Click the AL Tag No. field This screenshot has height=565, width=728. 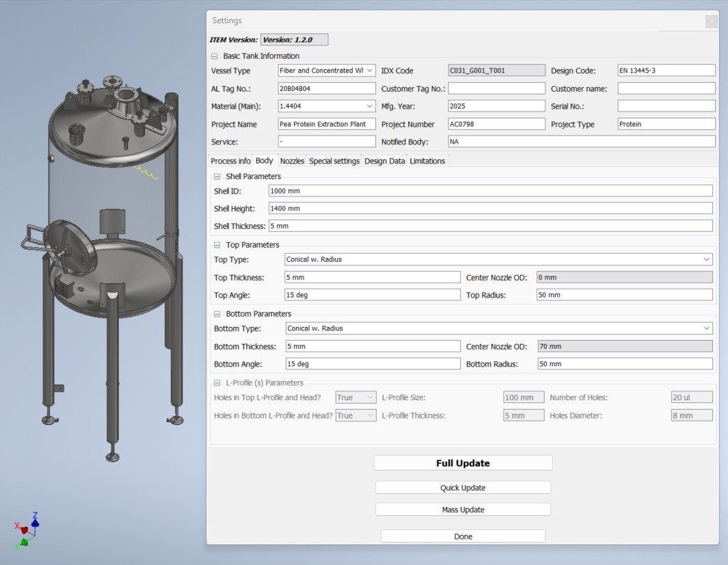[326, 88]
